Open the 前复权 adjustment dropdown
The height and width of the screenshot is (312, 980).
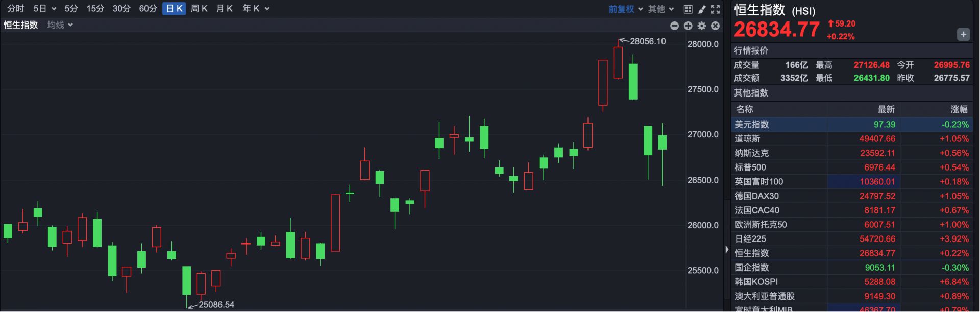click(x=625, y=9)
